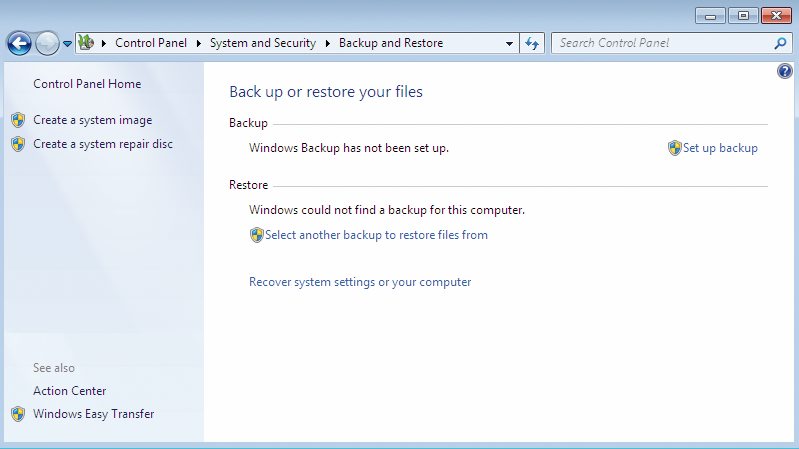Click shield icon beside Select another backup

coord(256,235)
